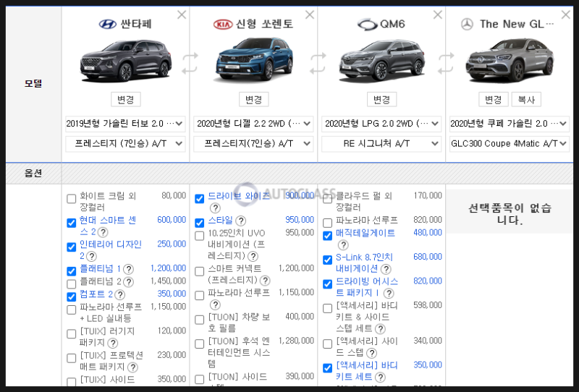579x392 pixels.
Task: Check 10.25인치 UVO 내비게이션 option
Action: [x=200, y=236]
